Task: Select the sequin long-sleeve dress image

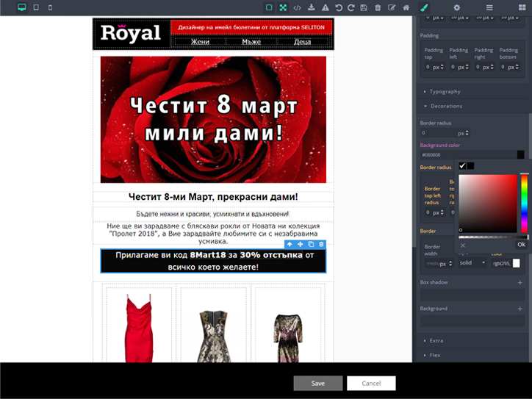Action: (288, 338)
